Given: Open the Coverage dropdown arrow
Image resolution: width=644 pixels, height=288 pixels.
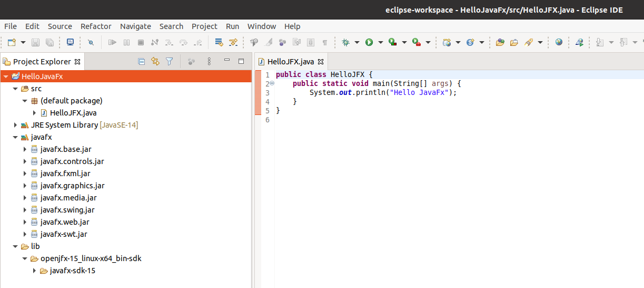Looking at the screenshot, I should pyautogui.click(x=404, y=42).
